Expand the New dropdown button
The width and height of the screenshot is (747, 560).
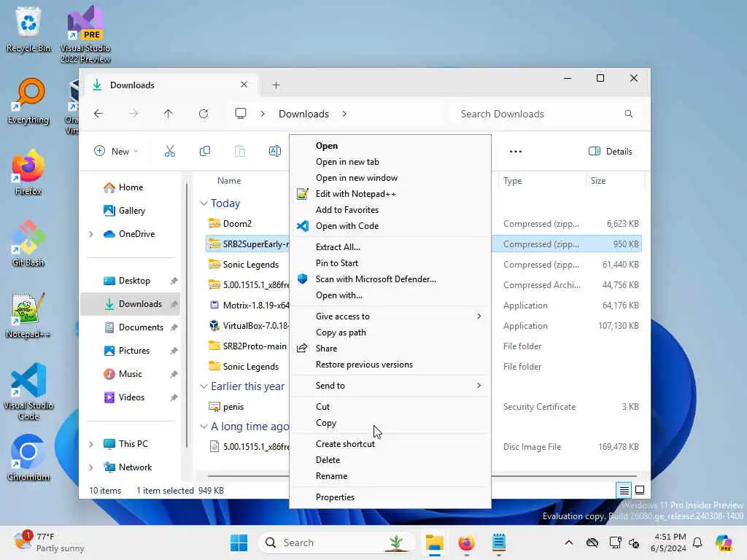click(116, 152)
